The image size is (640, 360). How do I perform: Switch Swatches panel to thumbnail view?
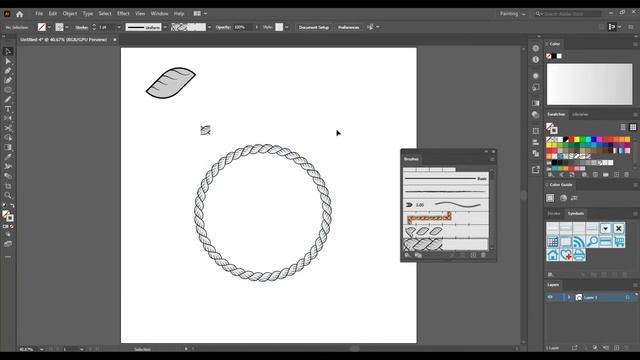633,127
